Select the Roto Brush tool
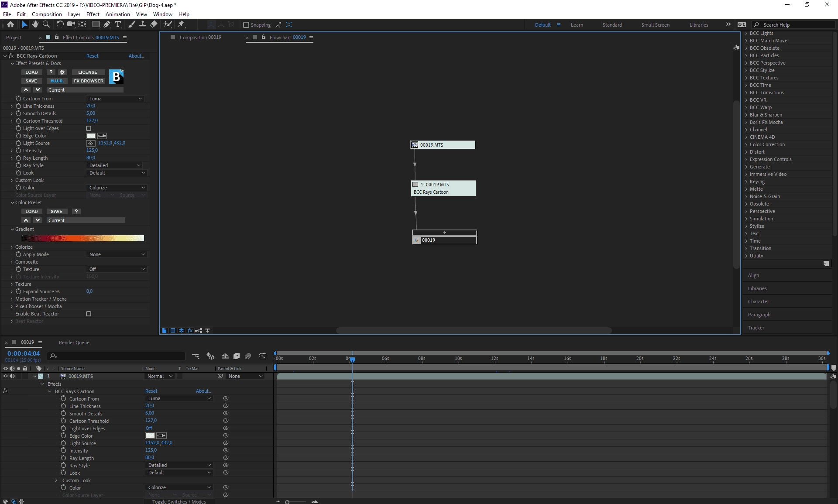 [168, 24]
